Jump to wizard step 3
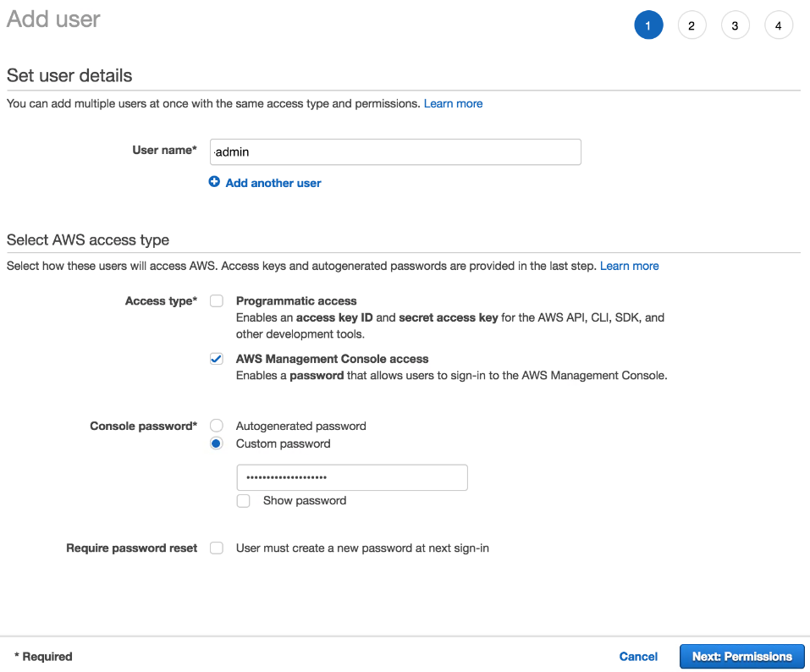This screenshot has height=672, width=810. tap(736, 25)
